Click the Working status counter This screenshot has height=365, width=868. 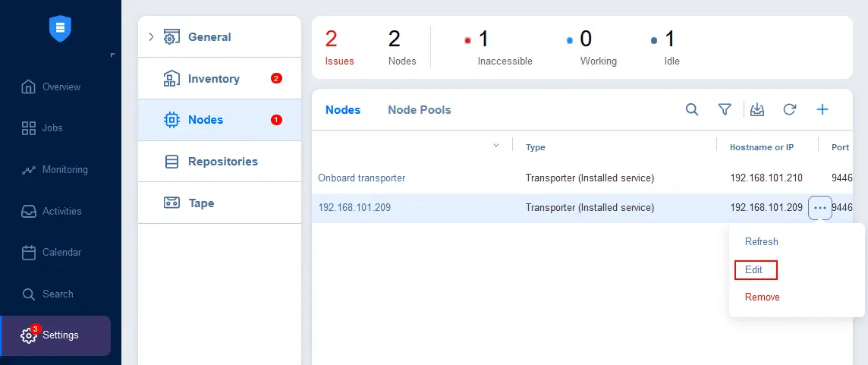pos(592,48)
